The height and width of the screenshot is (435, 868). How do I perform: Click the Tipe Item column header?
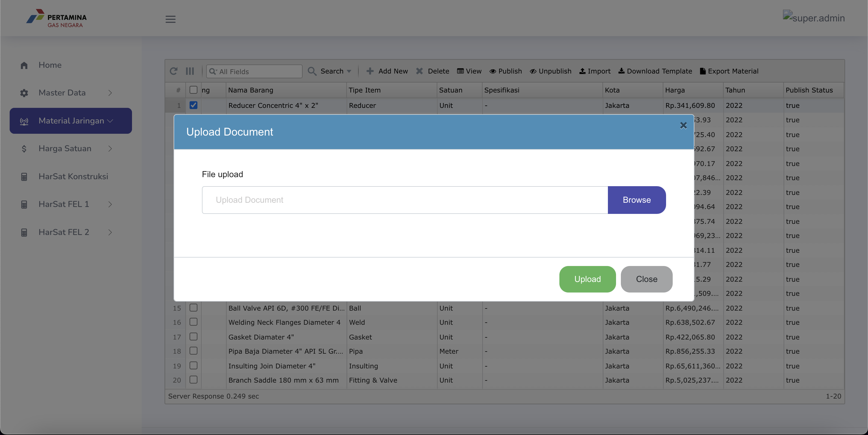(392, 90)
